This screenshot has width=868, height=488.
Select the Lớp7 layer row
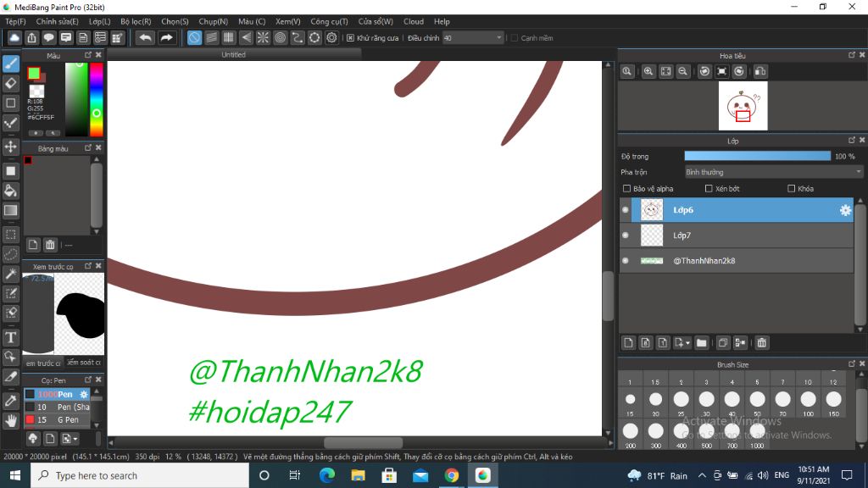pos(737,236)
